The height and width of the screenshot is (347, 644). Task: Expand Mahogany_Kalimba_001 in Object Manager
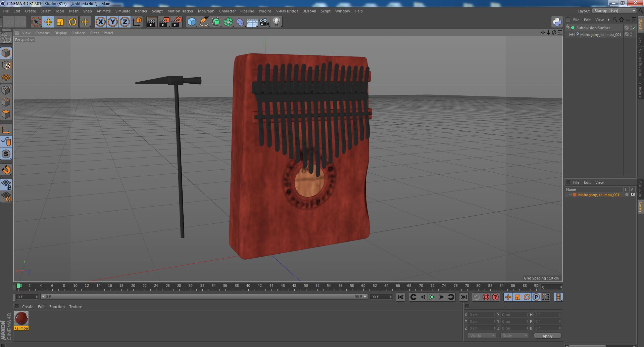point(571,35)
